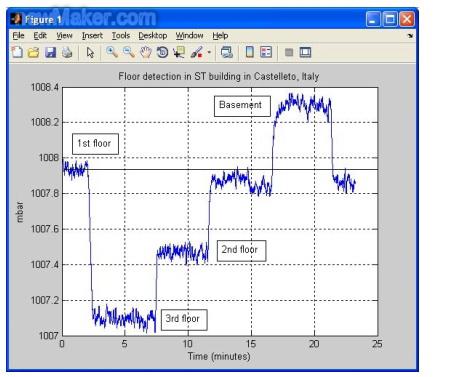Screen dimensions: 450x377
Task: Toggle the Insert Colorbar icon
Action: click(250, 52)
